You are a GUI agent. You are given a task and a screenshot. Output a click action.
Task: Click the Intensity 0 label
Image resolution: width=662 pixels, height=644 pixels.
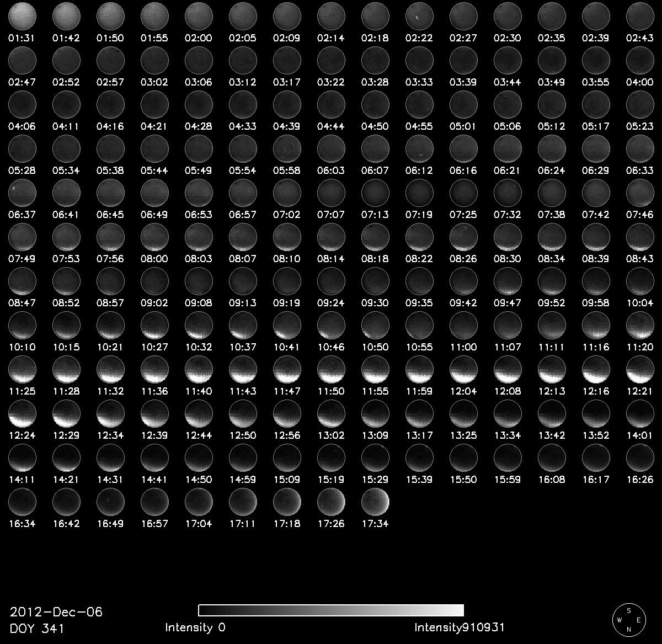[x=195, y=627]
